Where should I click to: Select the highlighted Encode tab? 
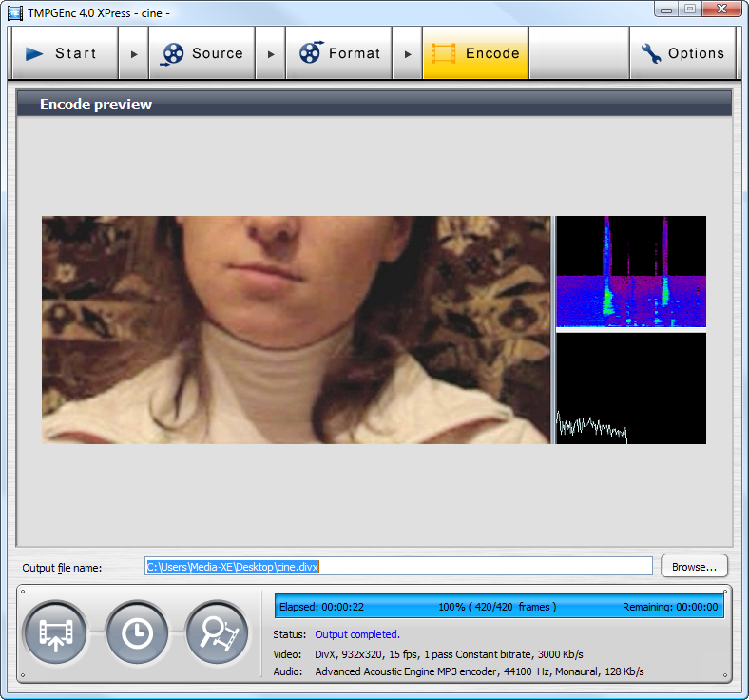[x=476, y=53]
